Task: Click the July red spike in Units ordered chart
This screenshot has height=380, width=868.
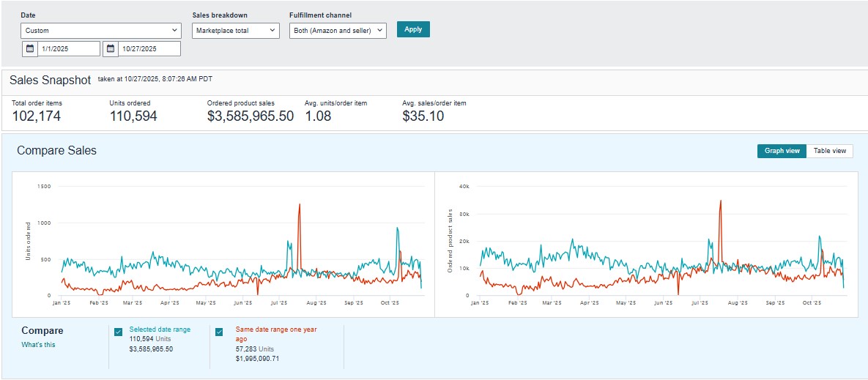Action: point(300,205)
